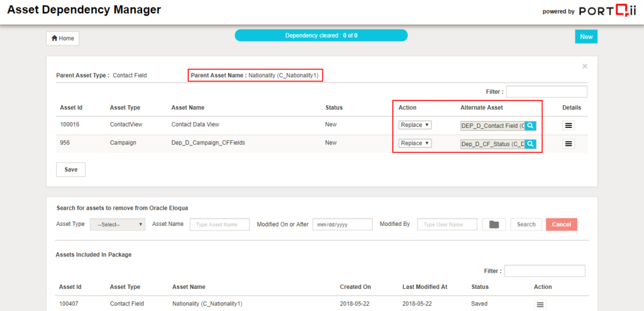644x311 pixels.
Task: Click the Filter box in dependency panel
Action: pos(546,92)
